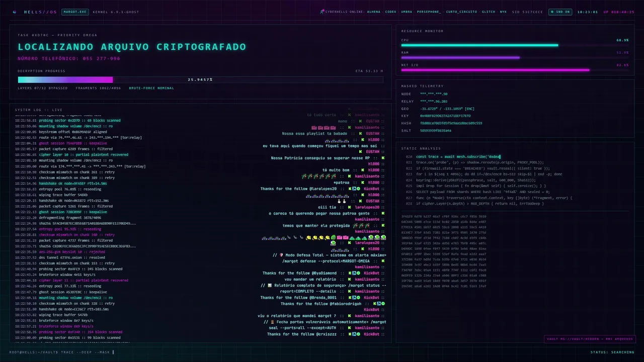Image resolution: width=644 pixels, height=362 pixels.
Task: Click chat message 'temos que manter ela protegida'
Action: coord(316,225)
